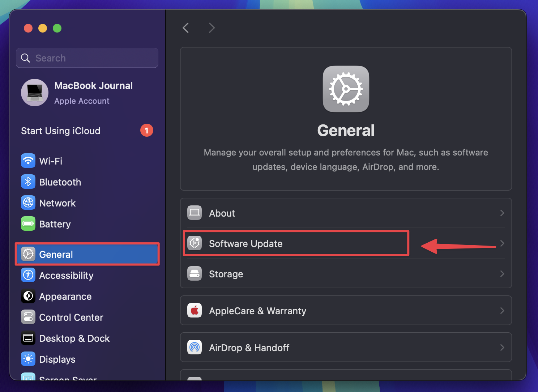Expand the About row chevron
Screen dimensions: 538x392
(502, 213)
